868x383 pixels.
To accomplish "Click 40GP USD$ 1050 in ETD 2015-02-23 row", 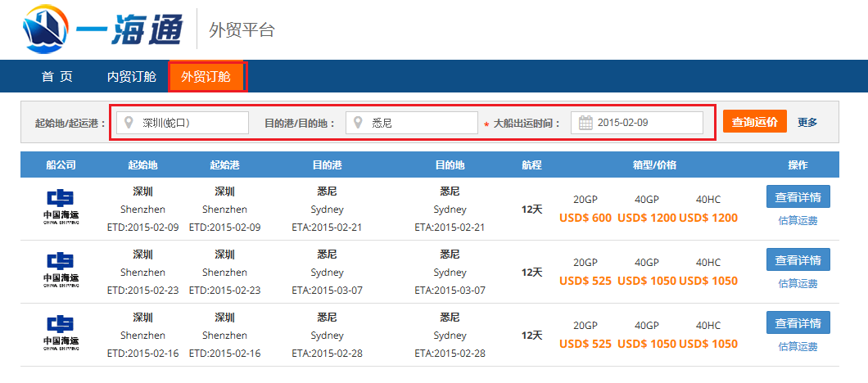I will pyautogui.click(x=647, y=282).
